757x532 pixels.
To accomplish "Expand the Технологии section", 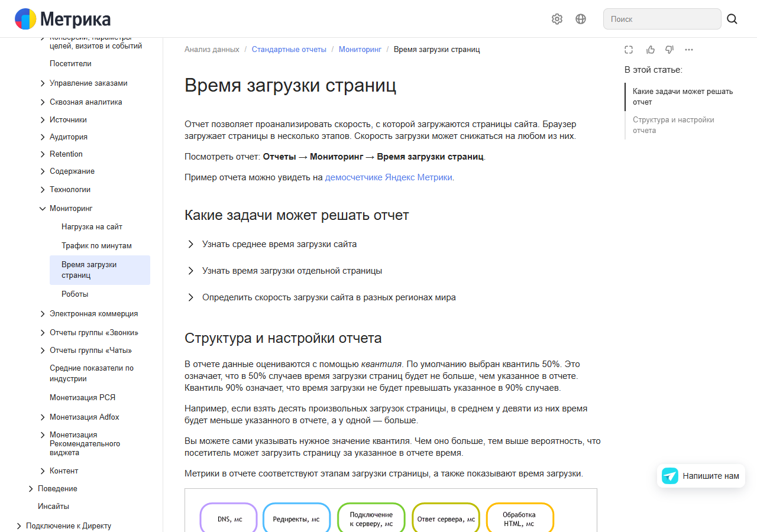I will pos(43,190).
